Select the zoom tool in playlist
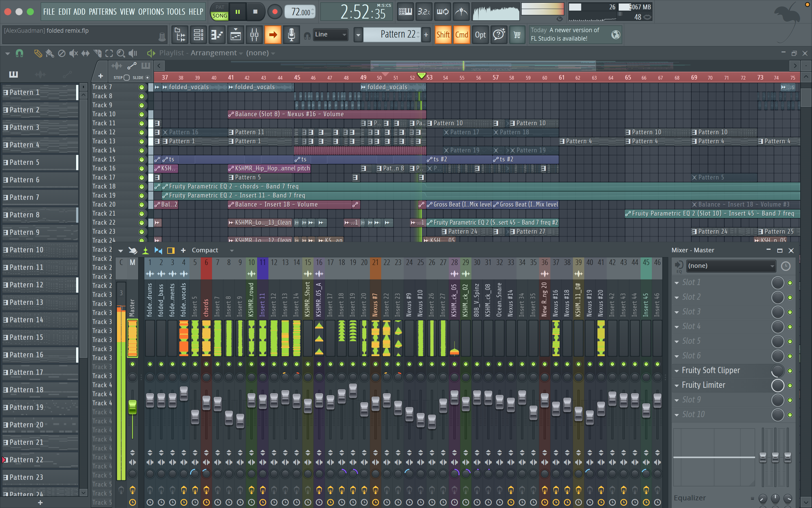The width and height of the screenshot is (812, 508). click(x=121, y=53)
